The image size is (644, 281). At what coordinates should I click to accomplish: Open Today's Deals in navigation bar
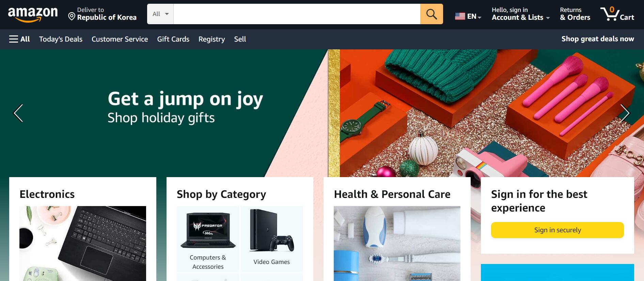(x=61, y=39)
